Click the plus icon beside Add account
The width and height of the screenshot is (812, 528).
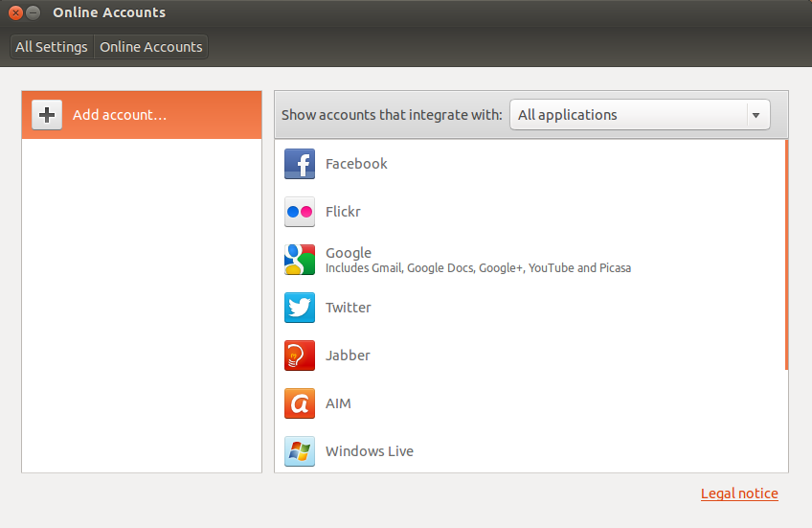[47, 115]
